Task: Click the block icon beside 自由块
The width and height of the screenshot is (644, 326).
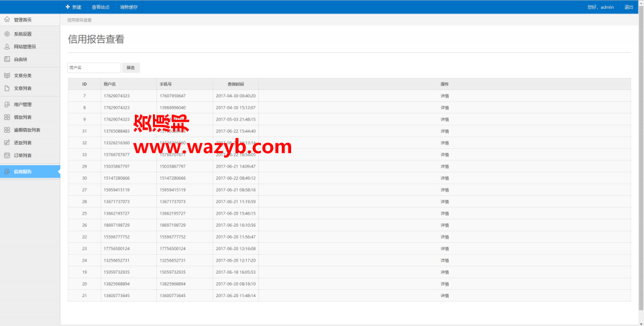Action: coord(7,59)
